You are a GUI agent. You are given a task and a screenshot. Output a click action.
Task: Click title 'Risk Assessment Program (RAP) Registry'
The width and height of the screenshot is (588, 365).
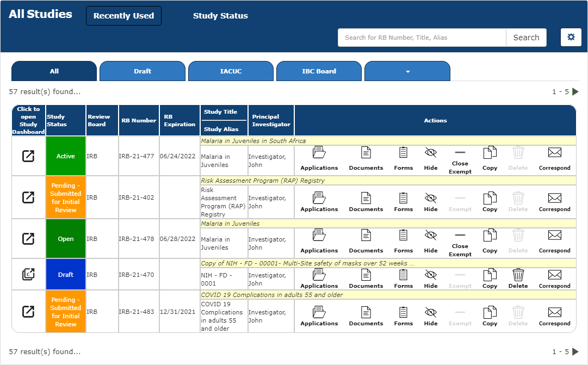click(263, 181)
